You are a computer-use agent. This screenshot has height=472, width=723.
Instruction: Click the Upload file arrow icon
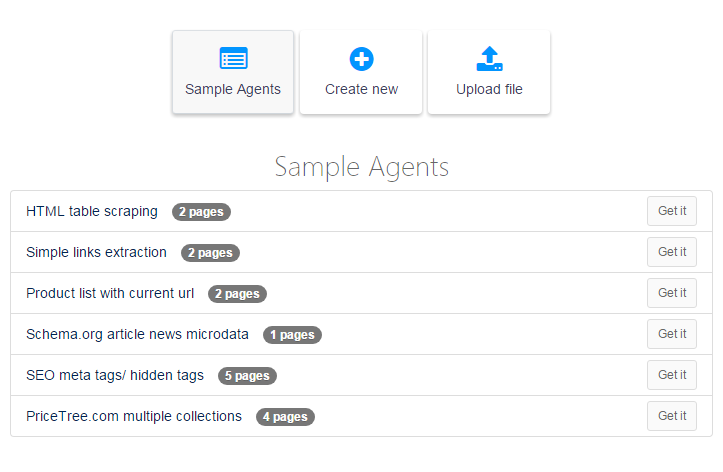(489, 59)
